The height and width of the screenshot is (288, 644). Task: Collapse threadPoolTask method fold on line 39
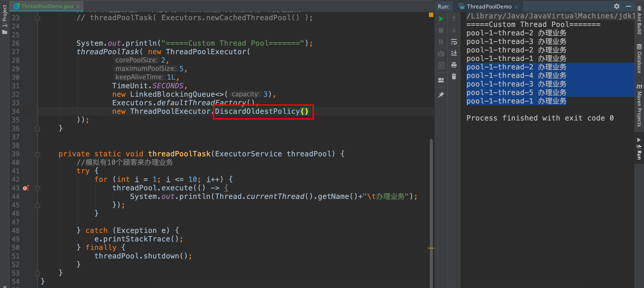38,154
